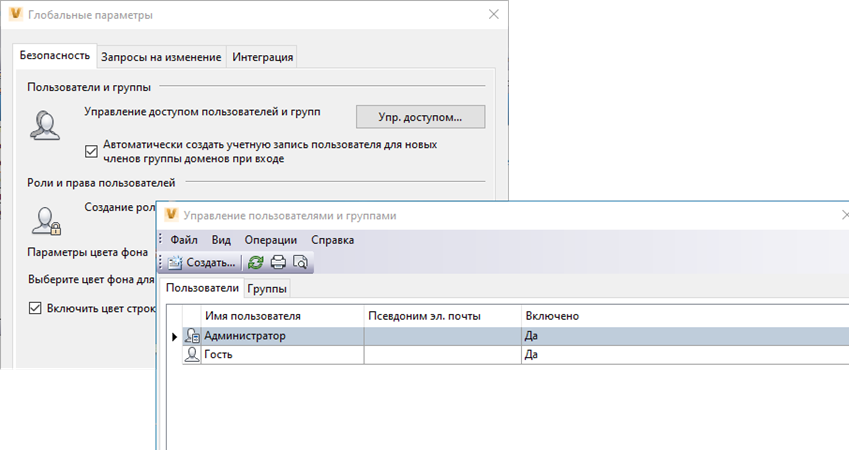Click the users and groups icon
Image resolution: width=849 pixels, height=450 pixels.
click(x=45, y=126)
